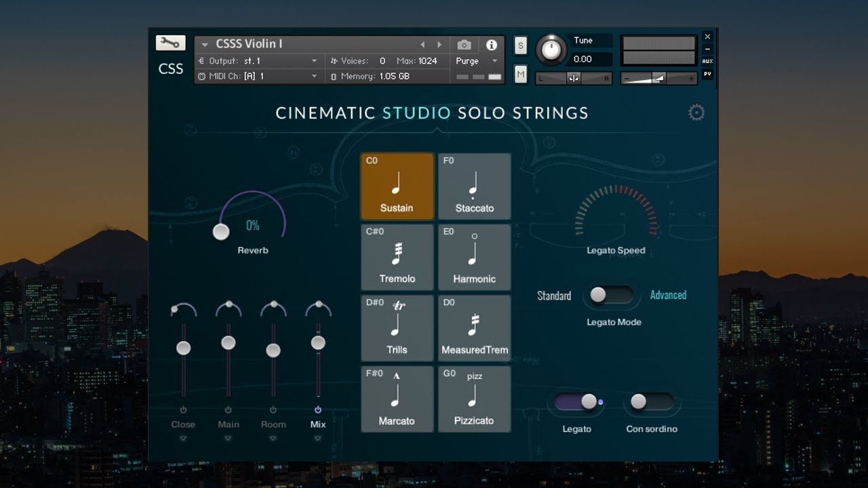Switch to the MeasuredTrem articulation

pos(474,328)
